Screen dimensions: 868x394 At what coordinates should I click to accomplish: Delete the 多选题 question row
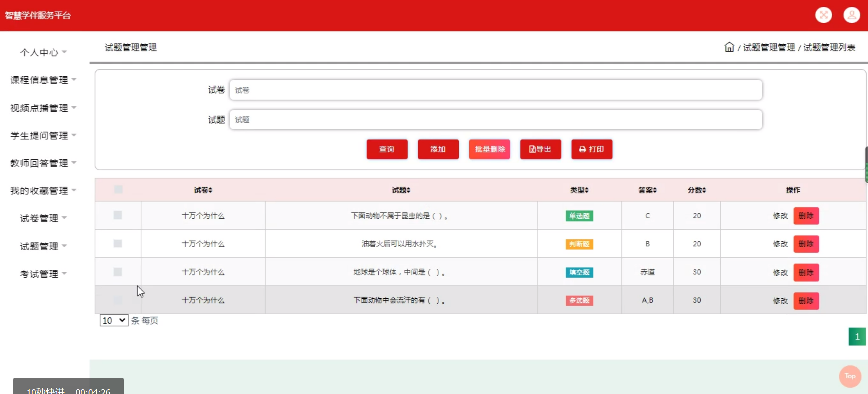click(x=806, y=301)
